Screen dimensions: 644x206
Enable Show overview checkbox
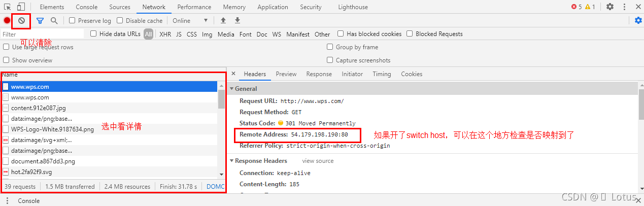(6, 60)
